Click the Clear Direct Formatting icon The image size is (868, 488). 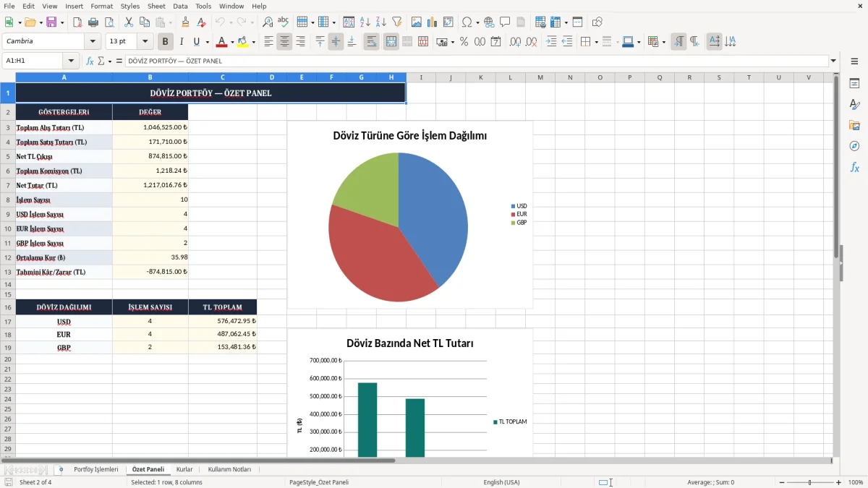point(201,22)
